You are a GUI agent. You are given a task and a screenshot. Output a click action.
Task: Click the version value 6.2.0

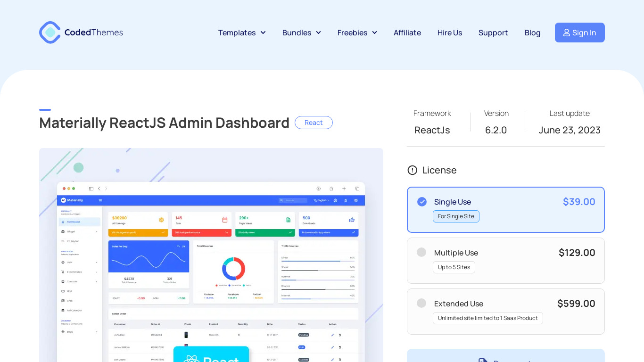496,130
